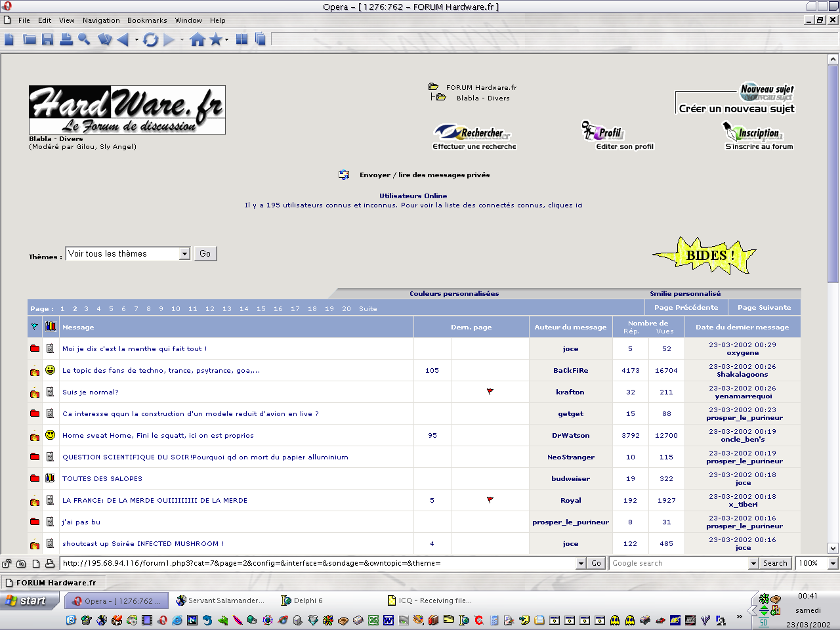Switch to the FORUM Hardware.fr page tab
Image resolution: width=840 pixels, height=630 pixels.
point(54,582)
